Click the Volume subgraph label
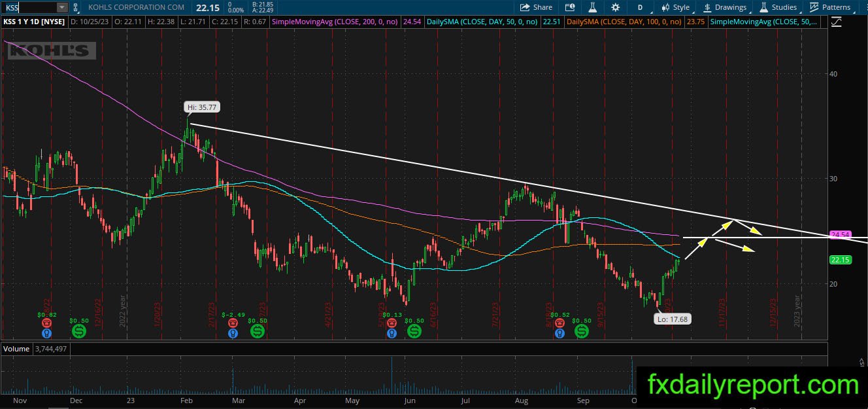The image size is (868, 409). click(16, 349)
